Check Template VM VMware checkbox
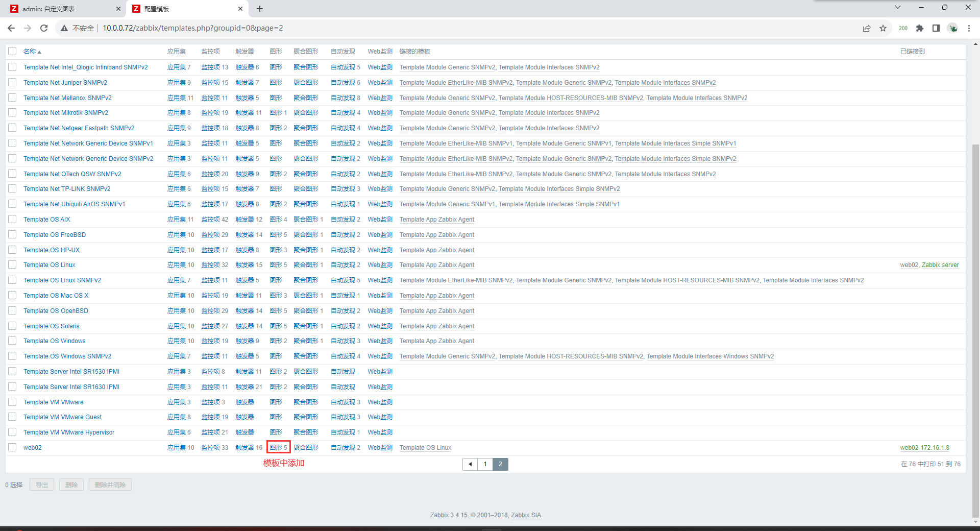Image resolution: width=980 pixels, height=531 pixels. 12,402
